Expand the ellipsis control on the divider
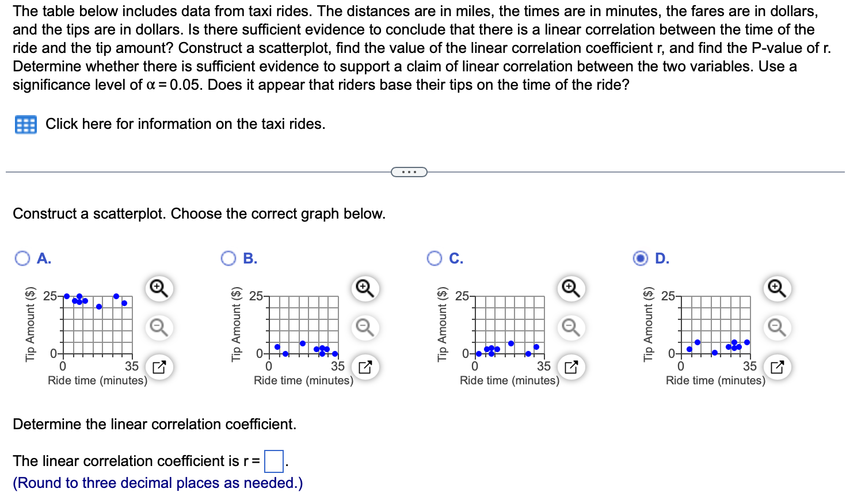Image resolution: width=846 pixels, height=504 pixels. (409, 171)
